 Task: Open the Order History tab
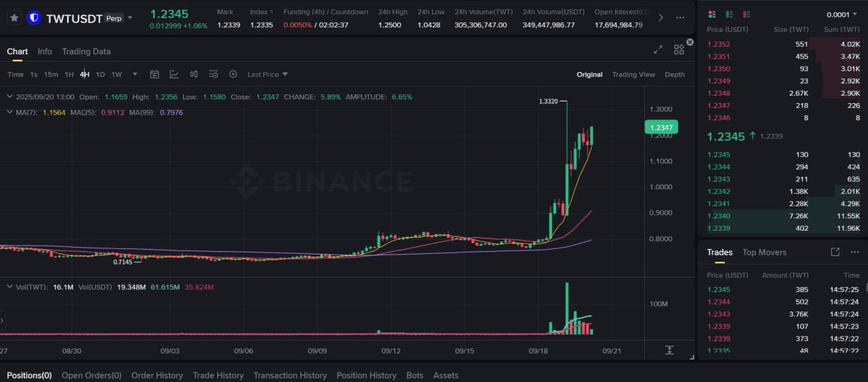[x=157, y=375]
